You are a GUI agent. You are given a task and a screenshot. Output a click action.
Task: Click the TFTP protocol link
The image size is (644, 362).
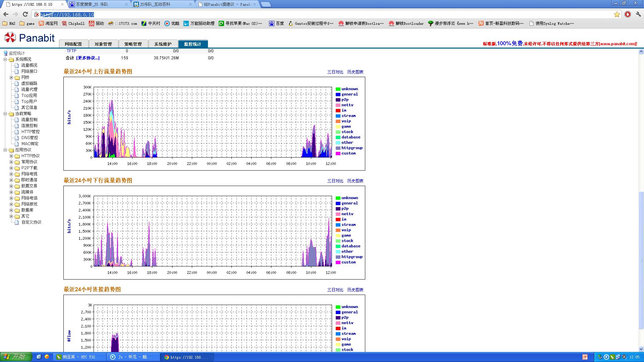pyautogui.click(x=71, y=51)
